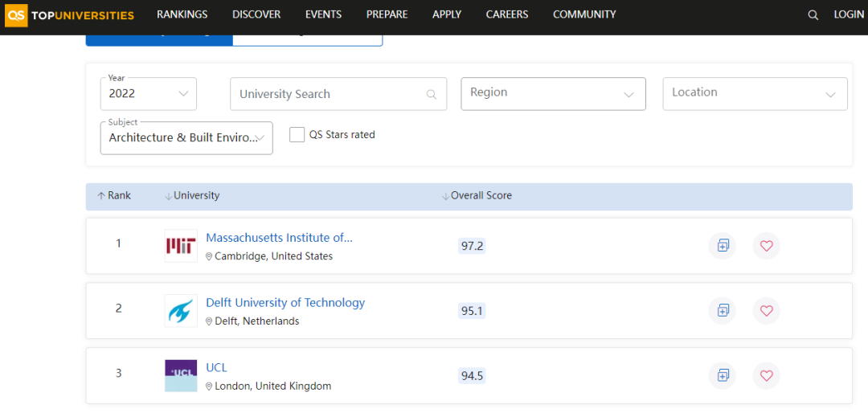The height and width of the screenshot is (413, 868).
Task: Sort by the Overall Score column header
Action: (x=477, y=195)
